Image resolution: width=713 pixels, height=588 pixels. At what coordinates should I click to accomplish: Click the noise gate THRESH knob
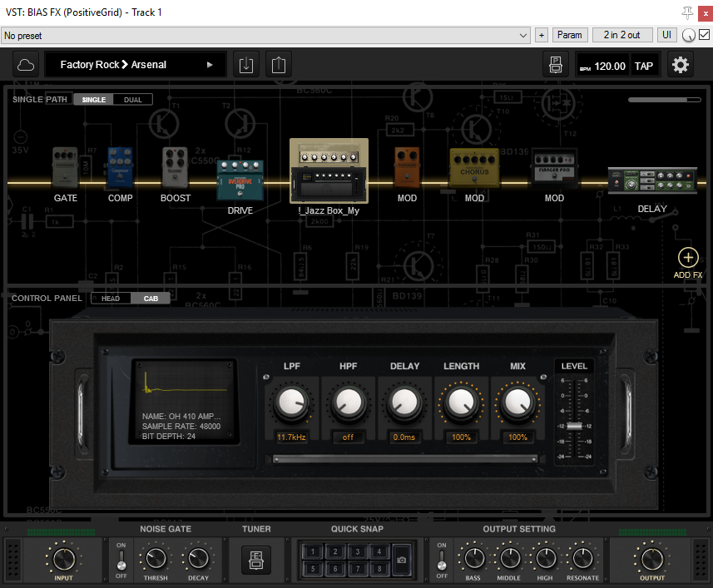pyautogui.click(x=156, y=558)
